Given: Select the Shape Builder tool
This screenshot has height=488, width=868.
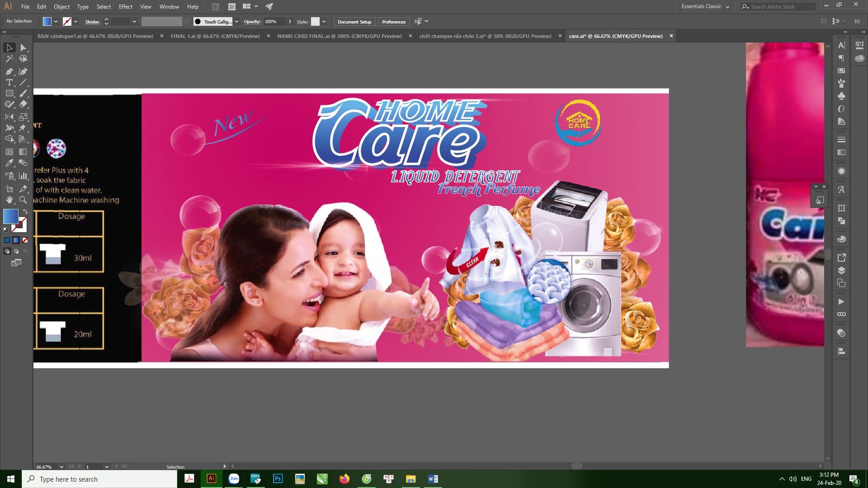Looking at the screenshot, I should [x=9, y=139].
